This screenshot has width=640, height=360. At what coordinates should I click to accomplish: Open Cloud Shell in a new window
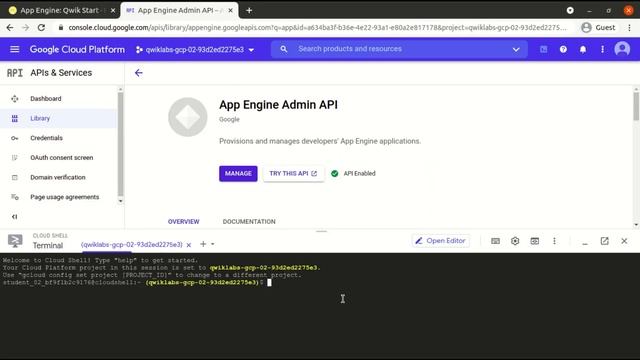(x=604, y=241)
